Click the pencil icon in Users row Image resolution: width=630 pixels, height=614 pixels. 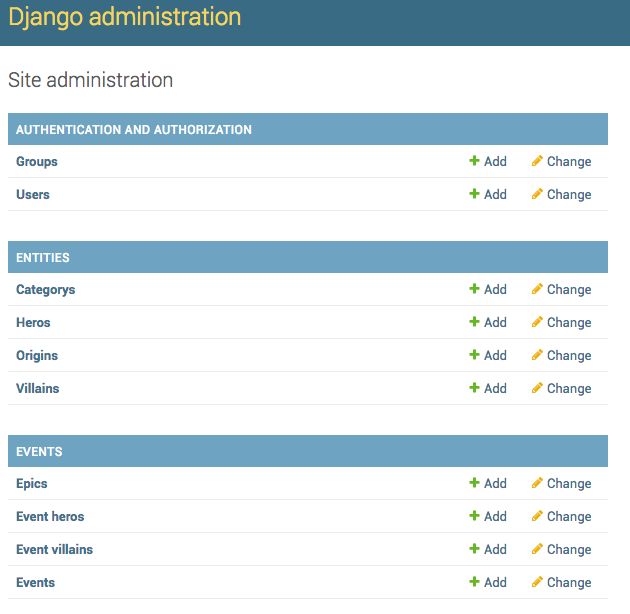point(537,194)
